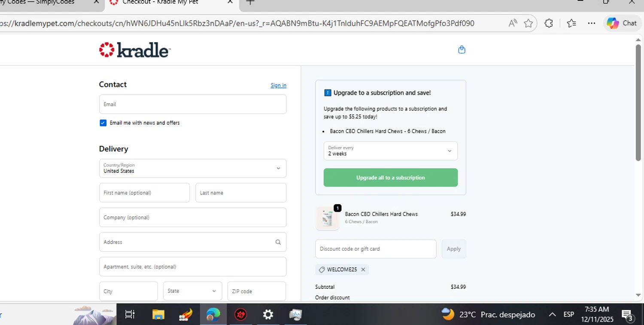Viewport: 644px width, 325px height.
Task: Click Bacon CBD Chillers Hard Chews product name
Action: point(381,214)
